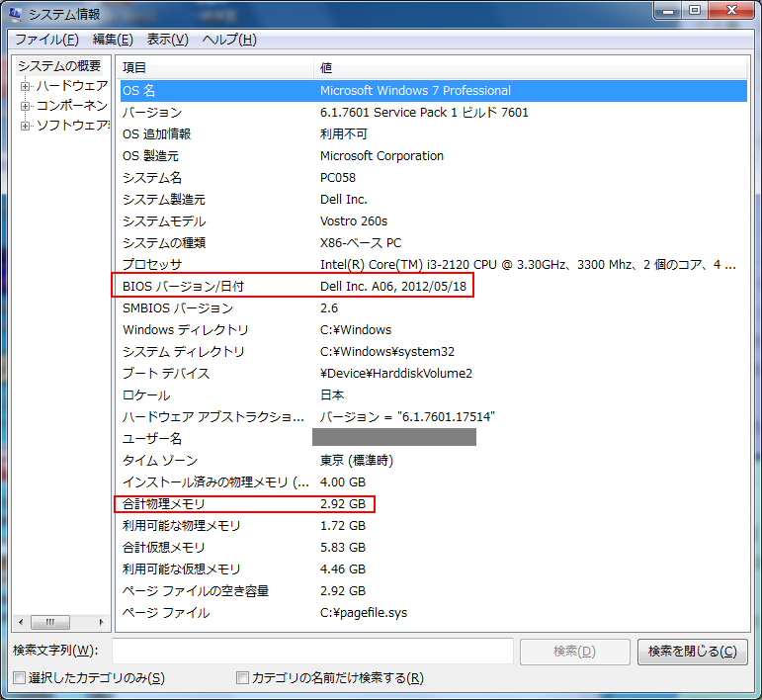
Task: Select the システム名 row
Action: tap(434, 178)
